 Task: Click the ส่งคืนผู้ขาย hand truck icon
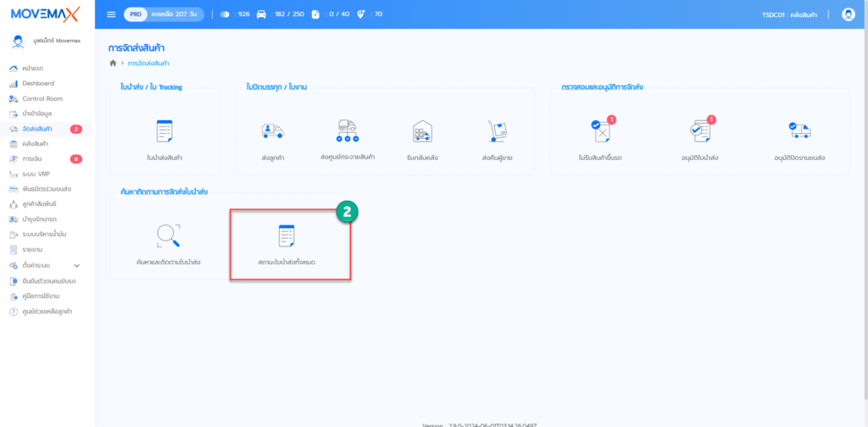[x=497, y=131]
